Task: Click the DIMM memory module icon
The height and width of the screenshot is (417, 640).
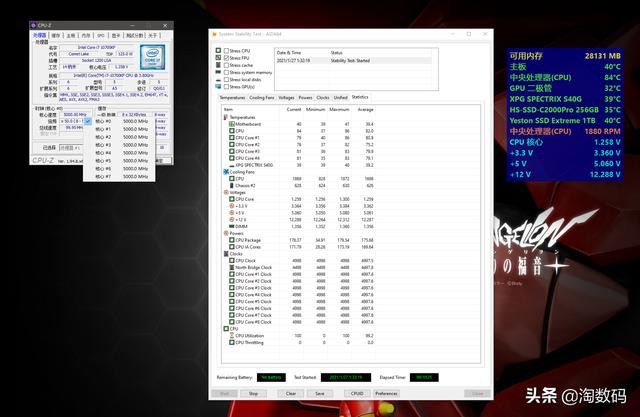Action: point(232,226)
